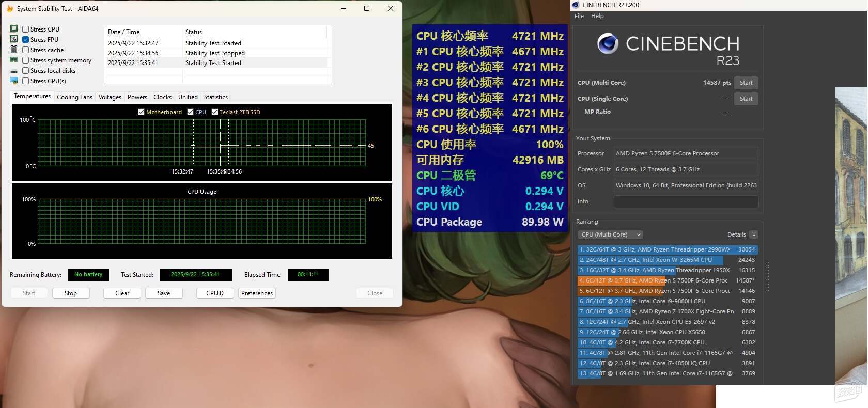This screenshot has height=408, width=868.
Task: Switch to the Cooling Fans tab
Action: tap(74, 97)
